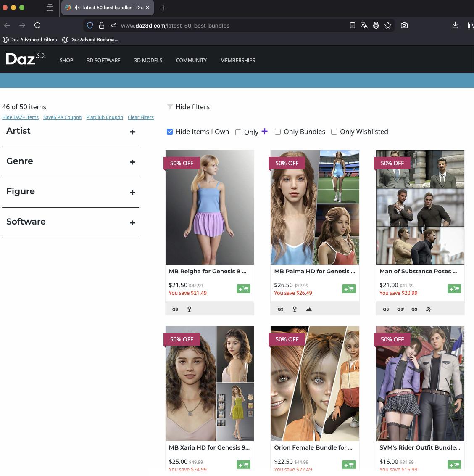474x476 pixels.
Task: Click the Clear Filters link
Action: pyautogui.click(x=140, y=117)
